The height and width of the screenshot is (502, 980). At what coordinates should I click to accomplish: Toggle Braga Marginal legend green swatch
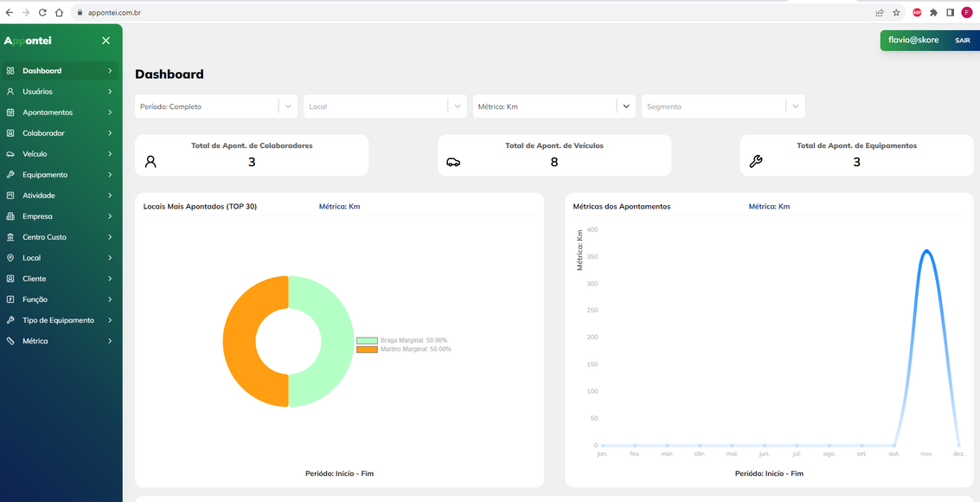(367, 340)
